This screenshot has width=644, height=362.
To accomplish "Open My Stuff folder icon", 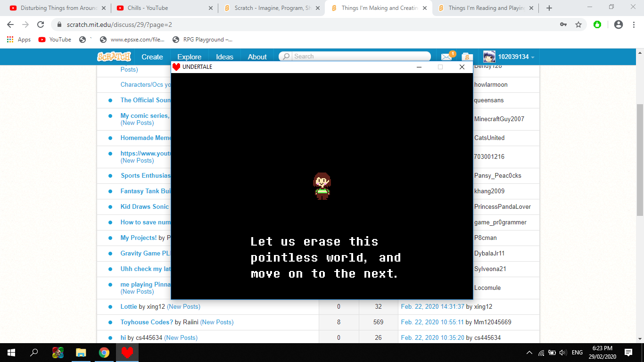I will (467, 57).
